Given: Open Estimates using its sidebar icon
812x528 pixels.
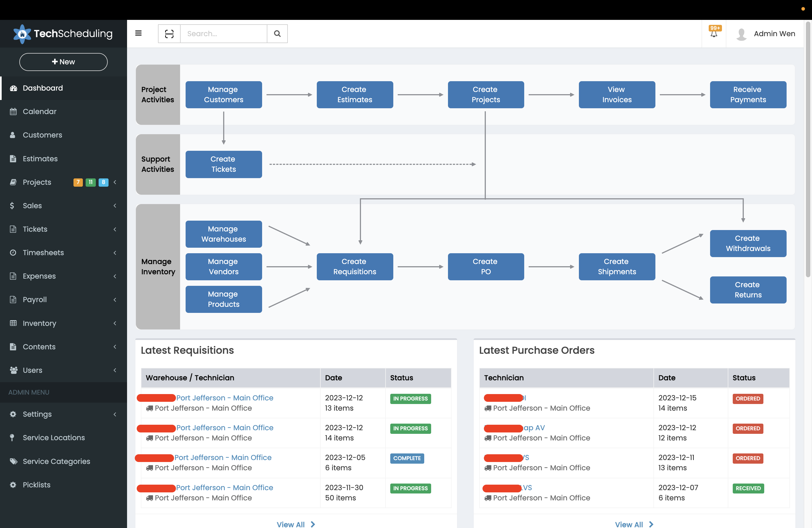Looking at the screenshot, I should point(13,159).
